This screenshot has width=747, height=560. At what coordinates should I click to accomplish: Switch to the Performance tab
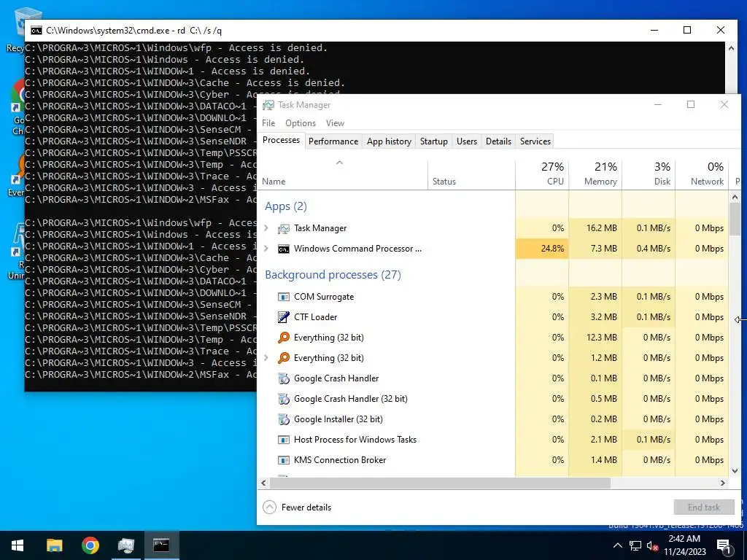coord(333,141)
